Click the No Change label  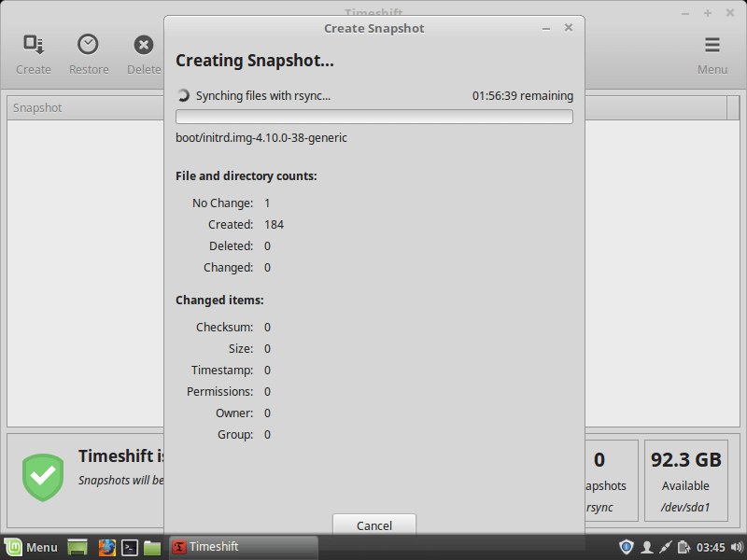[222, 203]
